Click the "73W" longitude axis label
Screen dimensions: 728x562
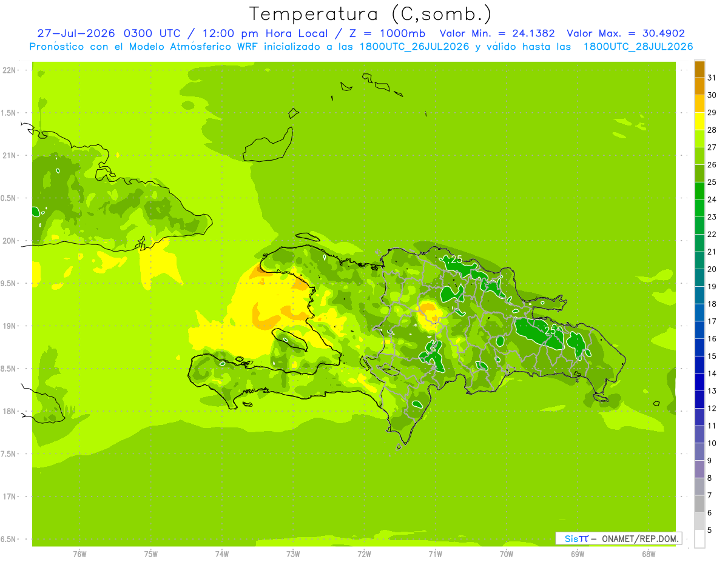[x=293, y=554]
